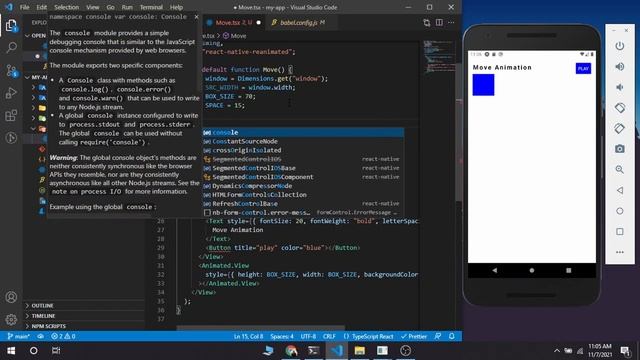This screenshot has height=360, width=640.
Task: Open the Search view in activity bar
Action: pos(11,48)
